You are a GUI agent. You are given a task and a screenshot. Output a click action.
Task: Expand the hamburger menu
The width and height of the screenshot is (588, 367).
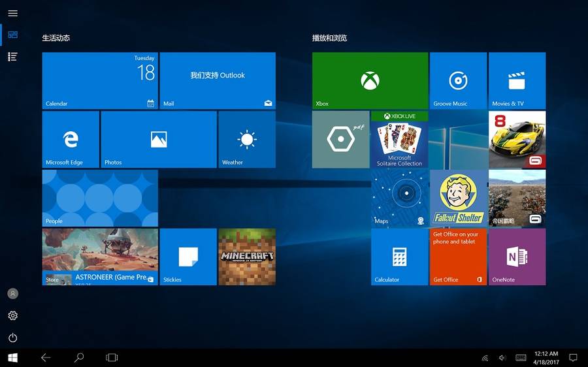pyautogui.click(x=12, y=13)
